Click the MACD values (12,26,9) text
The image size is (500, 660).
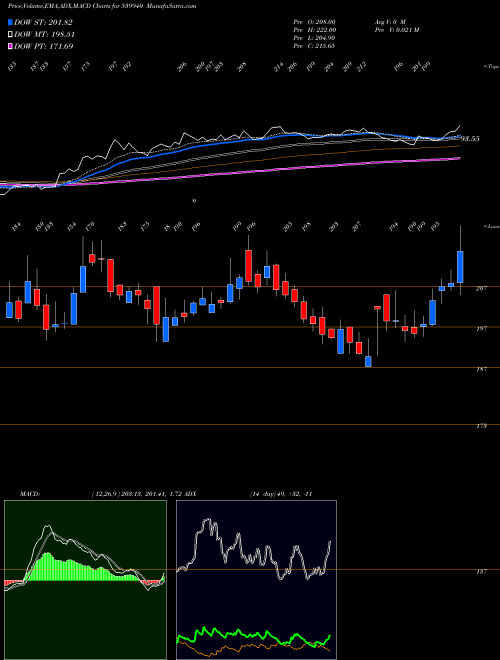click(136, 494)
